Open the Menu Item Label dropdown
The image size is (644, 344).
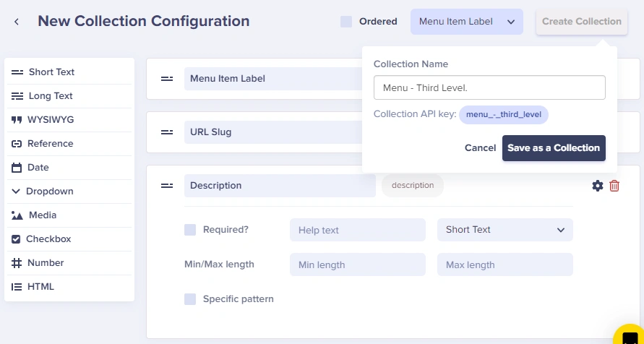point(467,22)
